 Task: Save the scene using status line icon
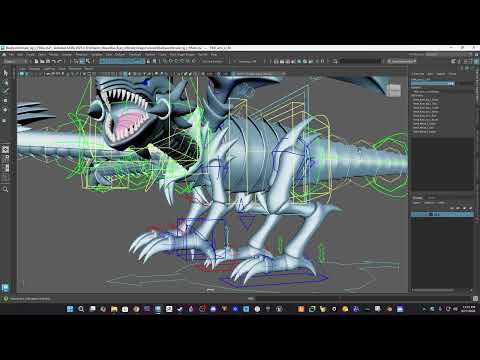pyautogui.click(x=48, y=61)
